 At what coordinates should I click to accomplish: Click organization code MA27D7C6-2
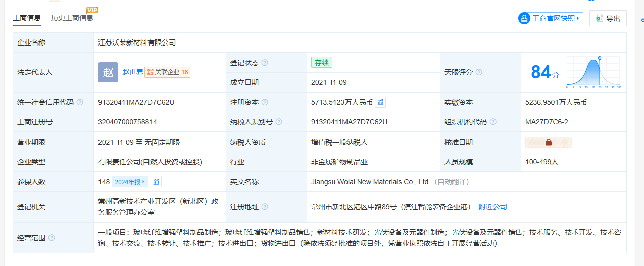point(547,122)
